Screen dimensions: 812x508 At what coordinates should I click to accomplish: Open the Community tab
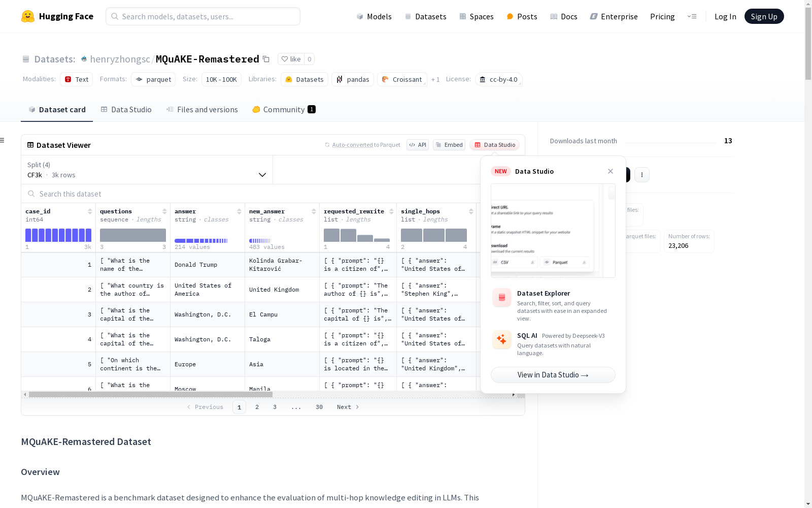(x=284, y=110)
